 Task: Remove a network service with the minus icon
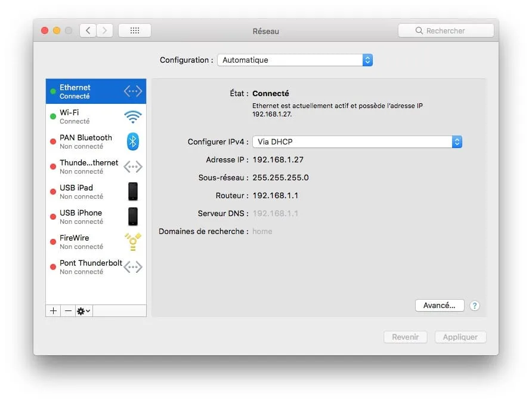pyautogui.click(x=67, y=310)
